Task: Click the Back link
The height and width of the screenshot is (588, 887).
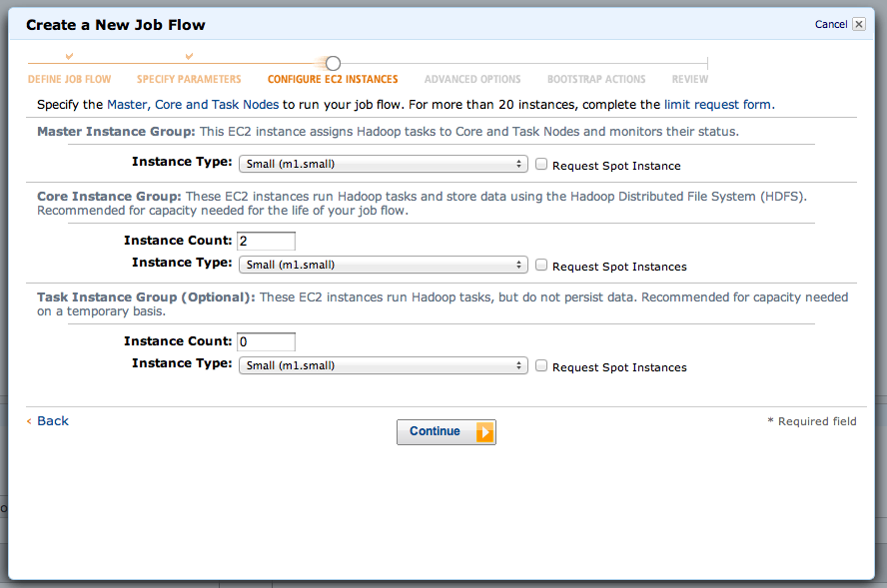Action: (52, 421)
